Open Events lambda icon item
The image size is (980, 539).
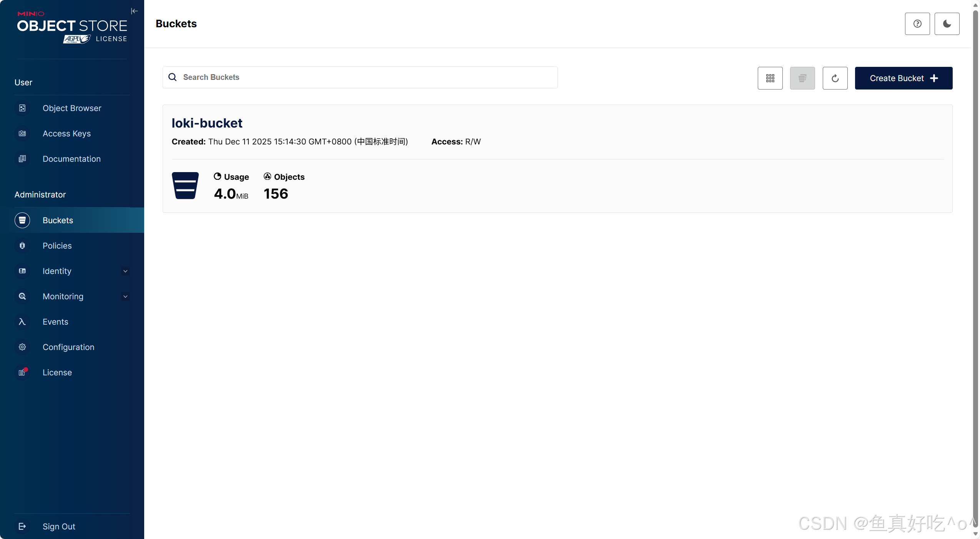(22, 322)
